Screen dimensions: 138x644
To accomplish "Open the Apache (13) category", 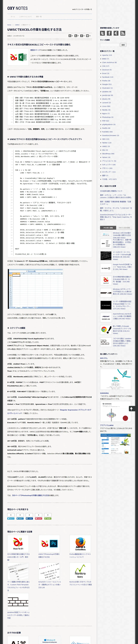I will click(x=107, y=55).
